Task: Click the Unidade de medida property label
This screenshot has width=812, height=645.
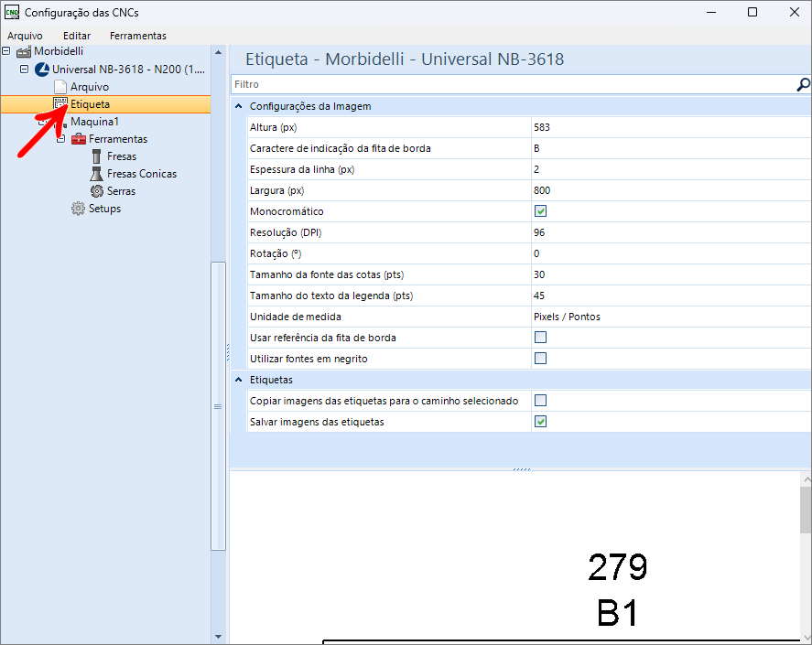Action: (295, 317)
